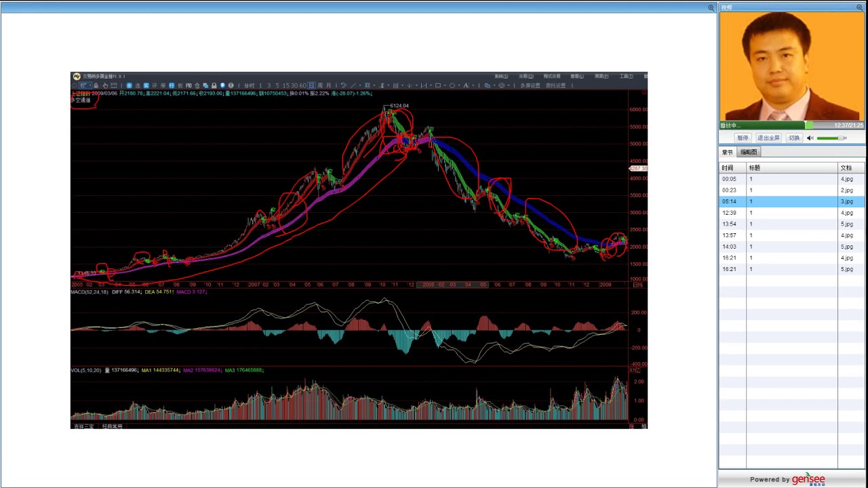Pause playback with the 暂停 button

click(743, 138)
